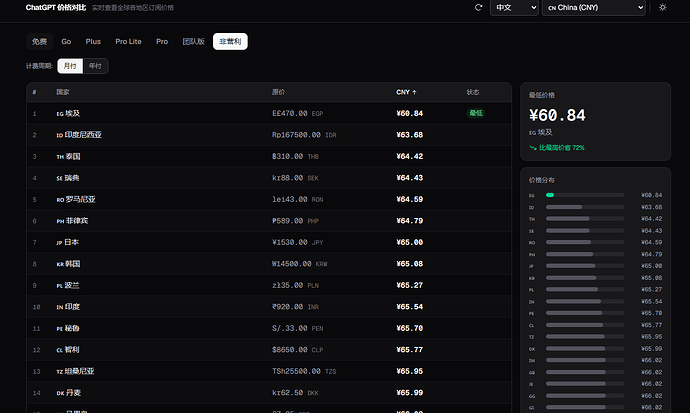690x413 pixels.
Task: Switch to the Plus plan tab
Action: (93, 41)
